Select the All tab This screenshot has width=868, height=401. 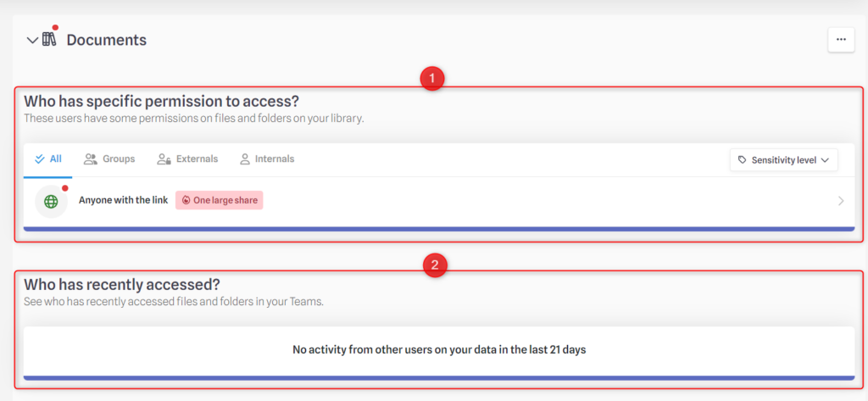tap(48, 159)
